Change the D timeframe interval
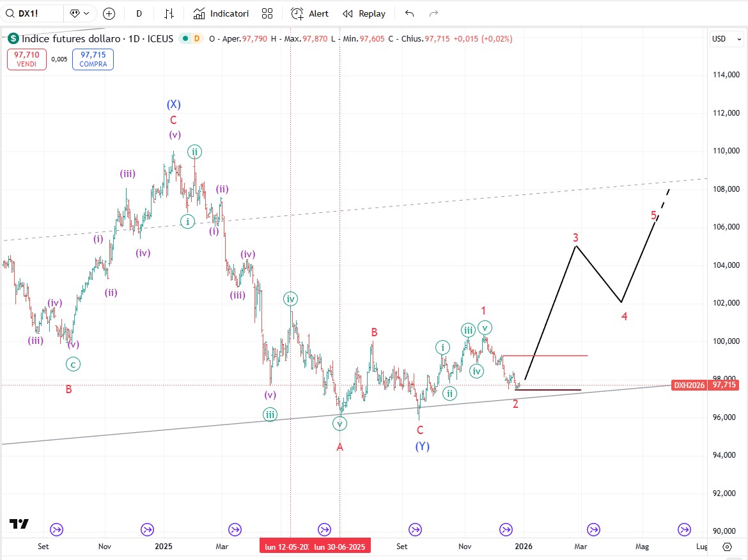Screen dimensions: 748x560 pyautogui.click(x=139, y=13)
